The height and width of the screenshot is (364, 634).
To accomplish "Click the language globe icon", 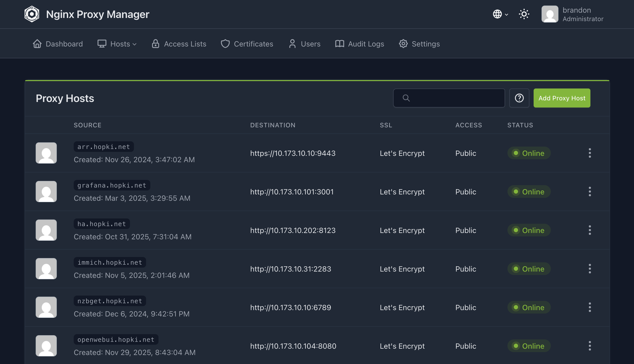I will coord(497,14).
